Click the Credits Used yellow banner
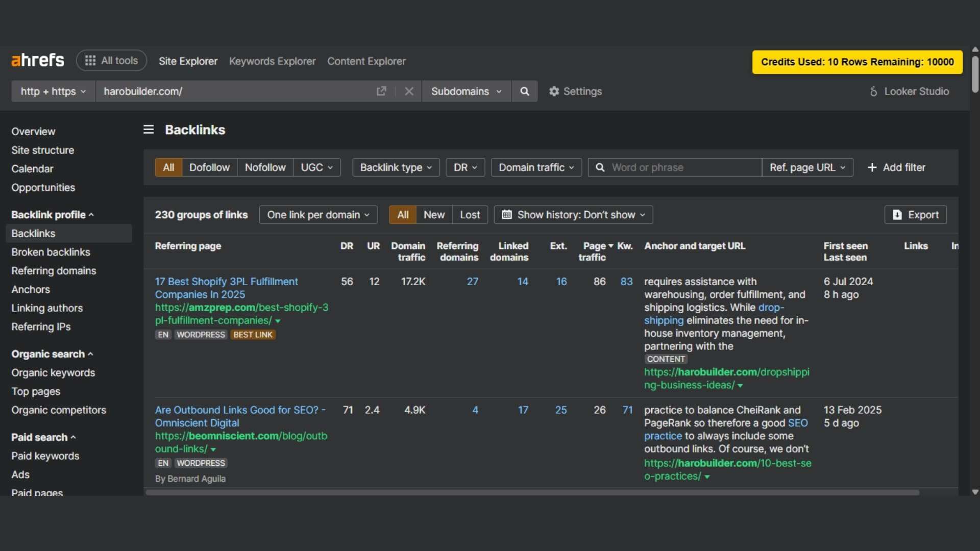The width and height of the screenshot is (980, 551). tap(857, 62)
